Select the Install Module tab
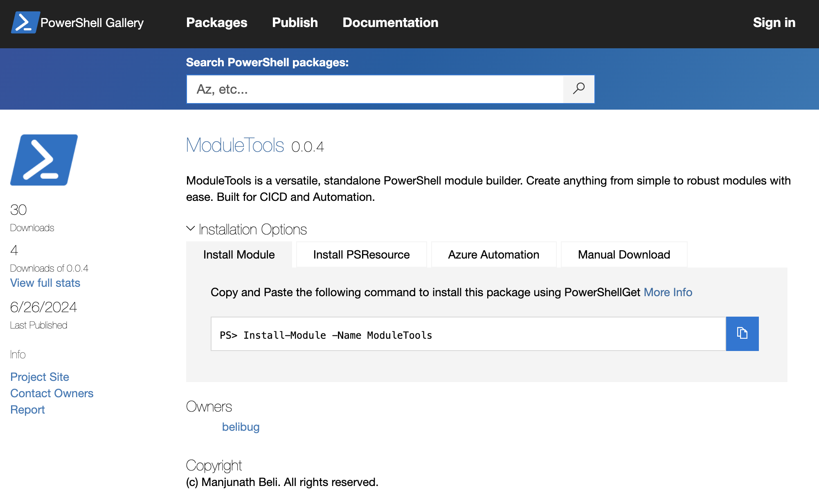The image size is (819, 504). 239,254
